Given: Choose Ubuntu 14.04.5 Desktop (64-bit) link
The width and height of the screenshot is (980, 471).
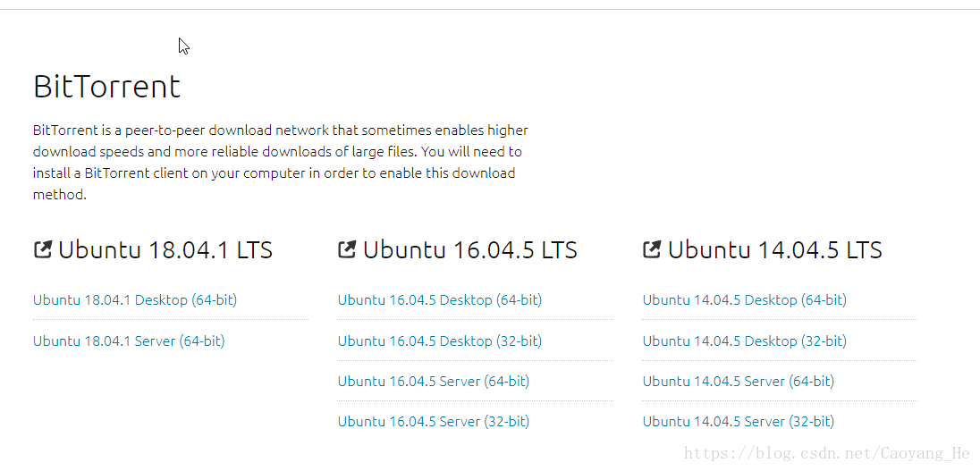Looking at the screenshot, I should pos(744,299).
